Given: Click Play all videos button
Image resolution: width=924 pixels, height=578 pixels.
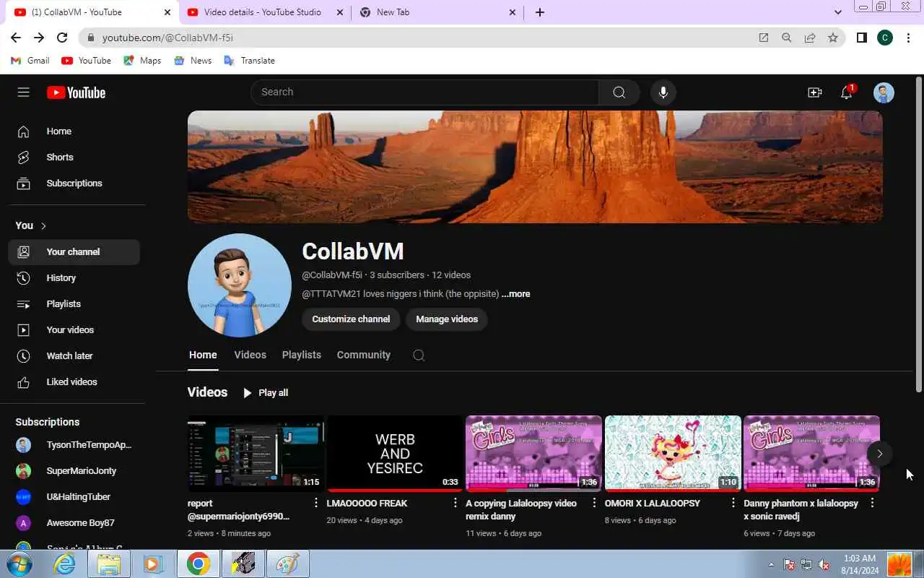Looking at the screenshot, I should [266, 393].
